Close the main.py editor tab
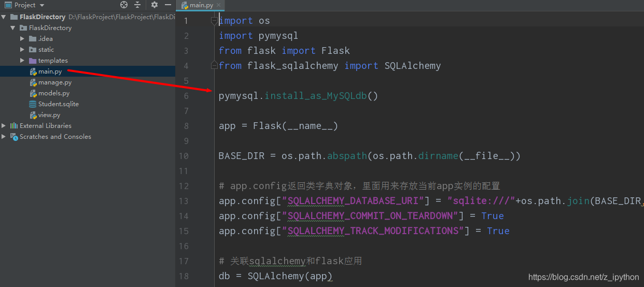644x287 pixels. click(219, 5)
